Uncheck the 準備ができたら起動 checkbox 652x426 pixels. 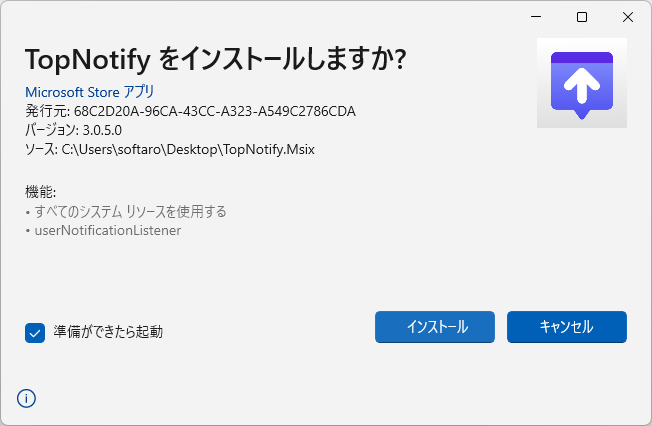pyautogui.click(x=35, y=333)
